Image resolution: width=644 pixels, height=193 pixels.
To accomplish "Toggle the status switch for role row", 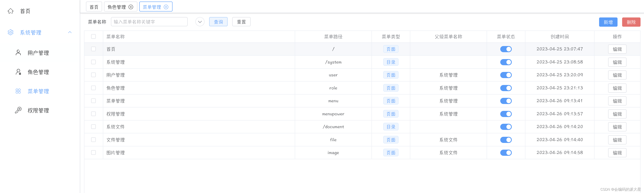I will point(506,88).
